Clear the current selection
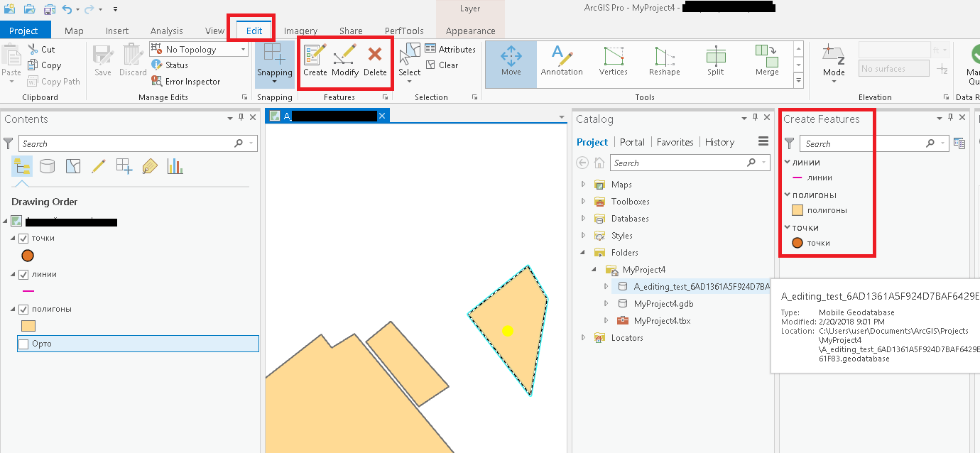 (442, 65)
